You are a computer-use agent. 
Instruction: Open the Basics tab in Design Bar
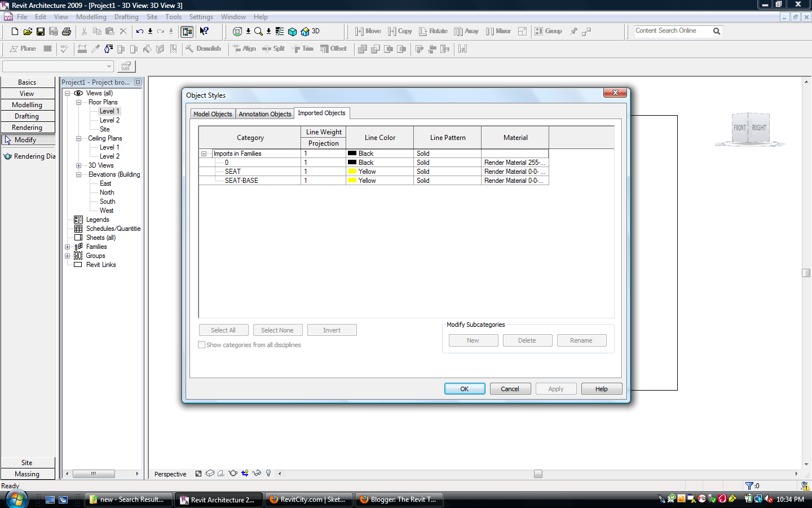pos(28,82)
